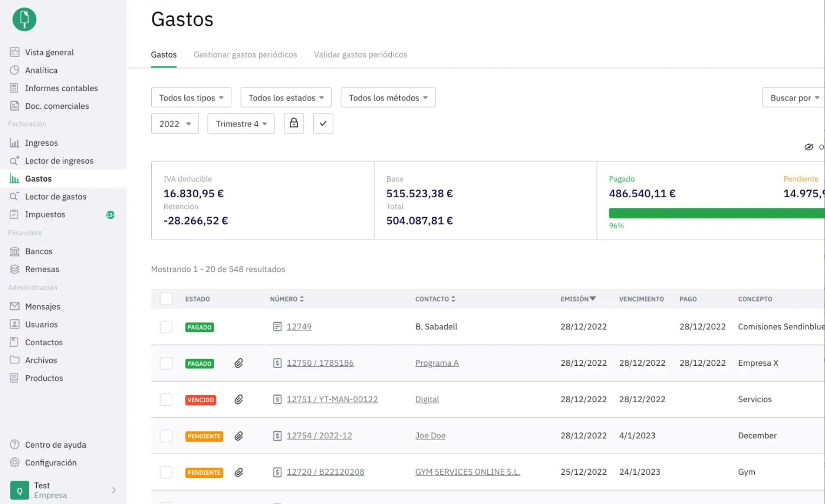Open Impuestos section

45,215
